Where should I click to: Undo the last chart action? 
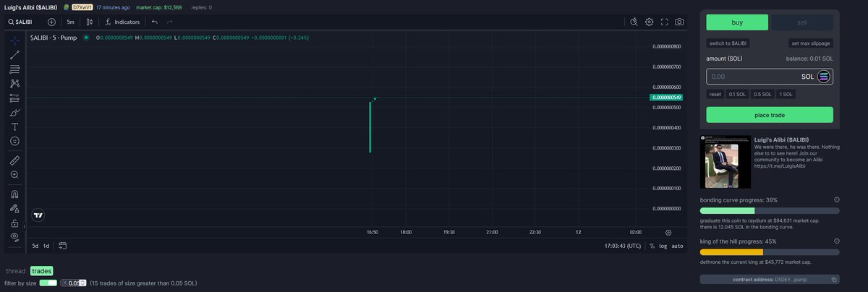pyautogui.click(x=155, y=22)
